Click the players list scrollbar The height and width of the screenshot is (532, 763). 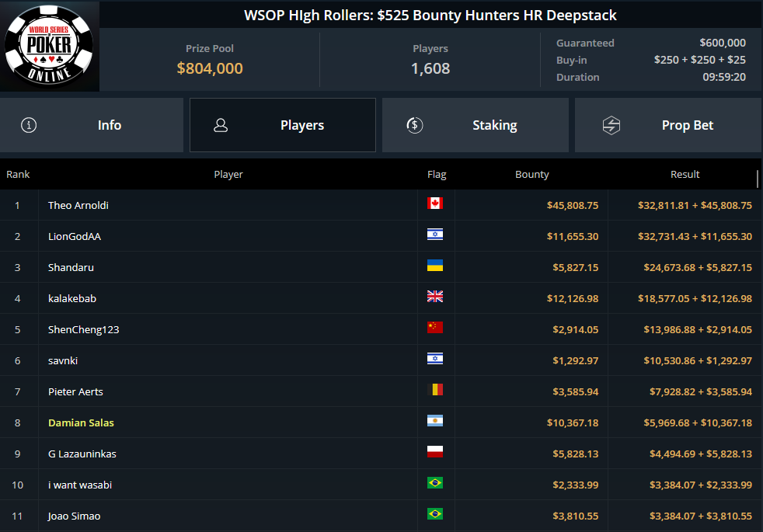coord(758,179)
